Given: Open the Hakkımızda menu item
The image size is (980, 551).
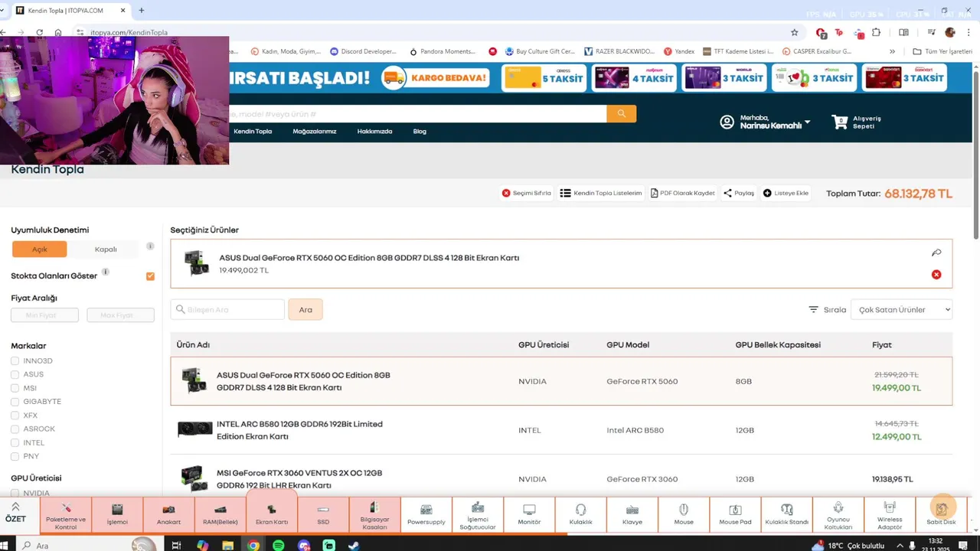Looking at the screenshot, I should (x=374, y=132).
